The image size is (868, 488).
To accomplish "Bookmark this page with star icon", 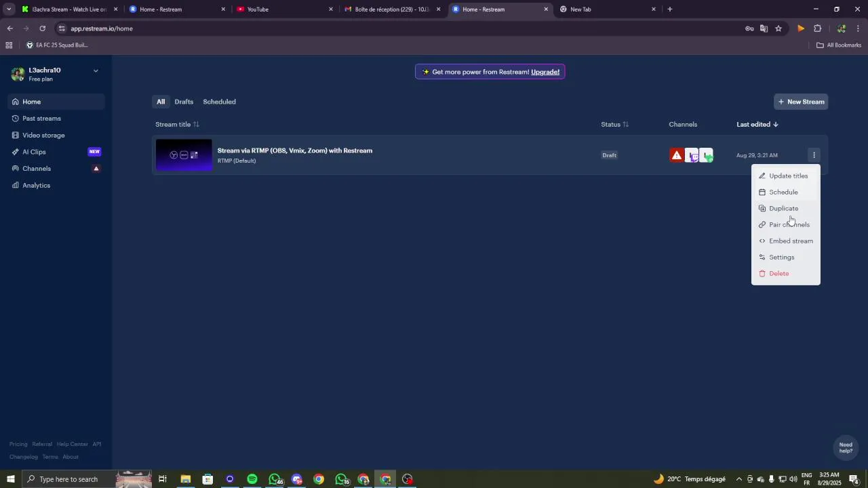I will [778, 28].
